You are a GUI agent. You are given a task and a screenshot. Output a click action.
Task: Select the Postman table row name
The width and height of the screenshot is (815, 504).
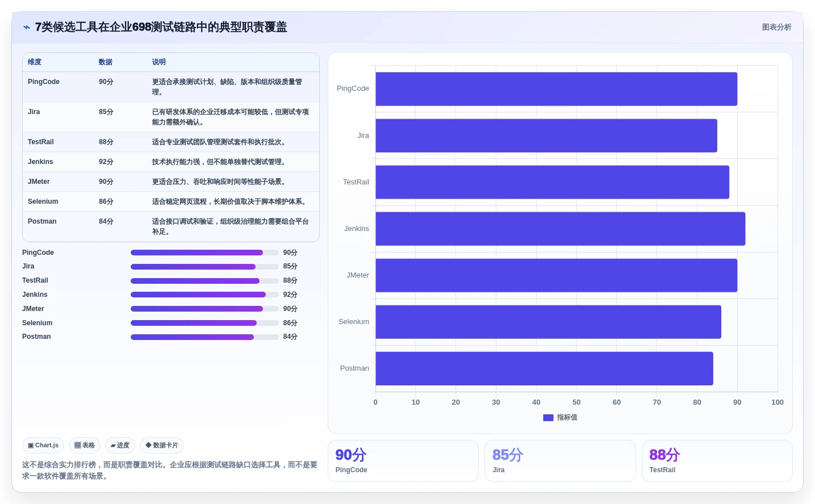pos(42,221)
